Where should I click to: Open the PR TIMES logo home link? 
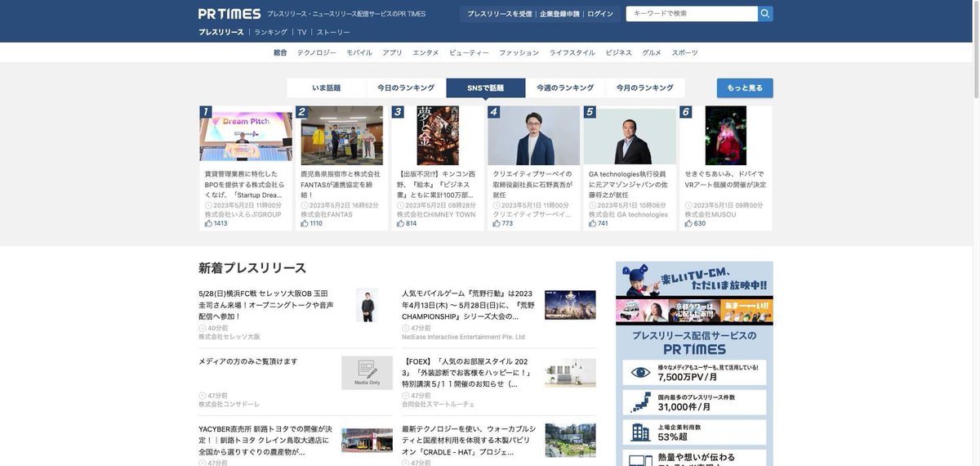[x=229, y=14]
